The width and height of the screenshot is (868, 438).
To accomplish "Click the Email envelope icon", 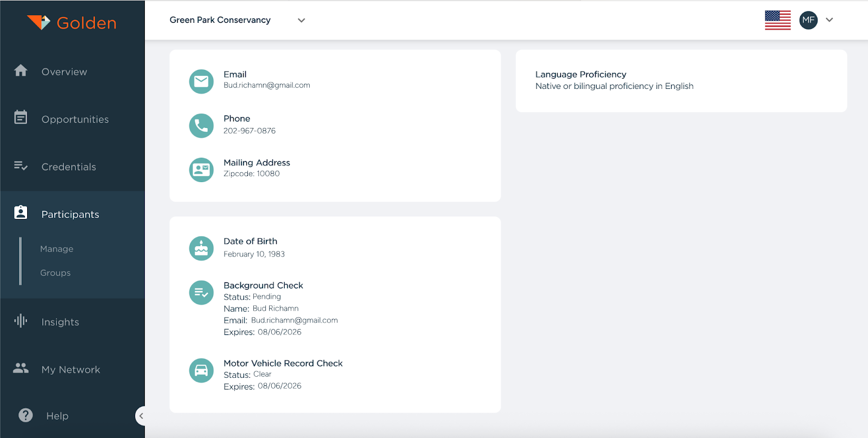I will coord(201,81).
